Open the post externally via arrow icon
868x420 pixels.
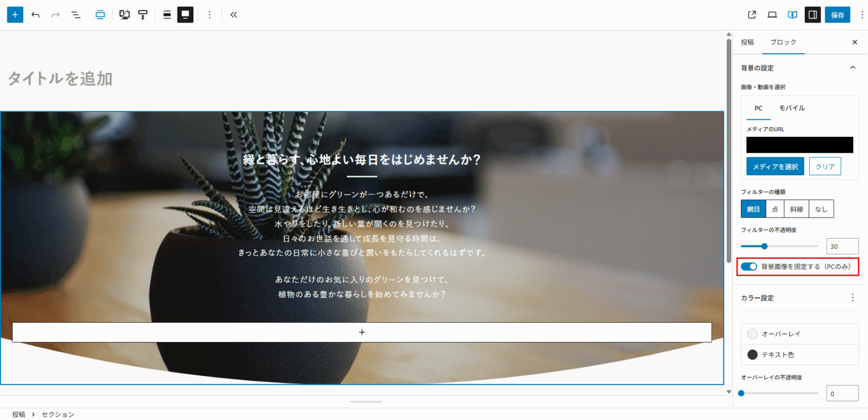pyautogui.click(x=752, y=14)
